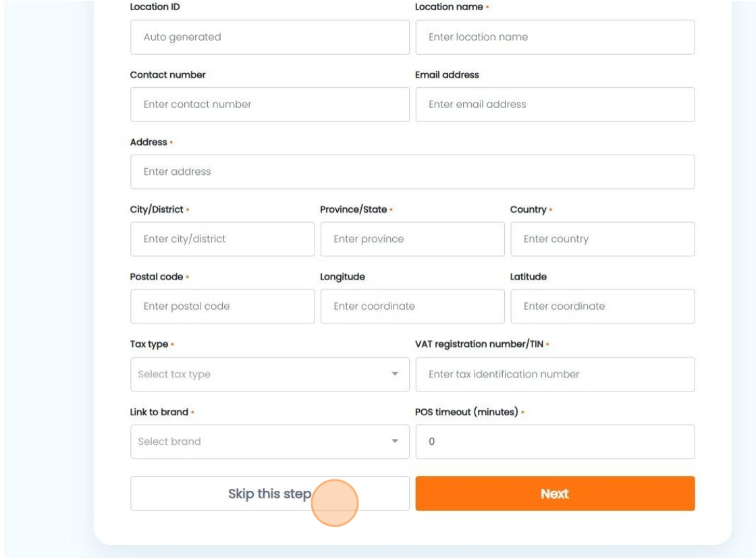Open the Select brand dropdown

pos(269,442)
